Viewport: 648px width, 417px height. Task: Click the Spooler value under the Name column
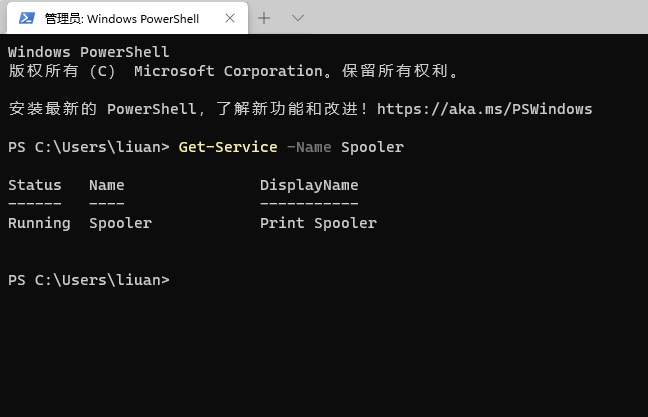(120, 223)
